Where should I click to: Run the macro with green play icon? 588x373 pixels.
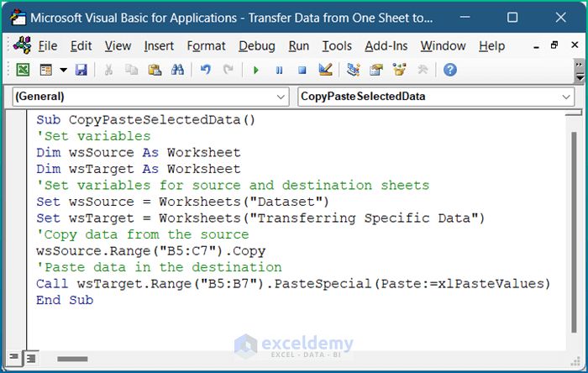click(x=256, y=70)
